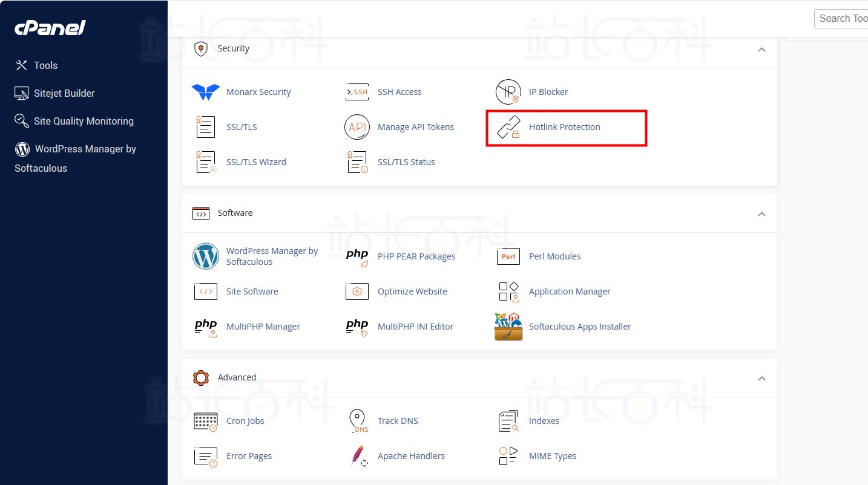The width and height of the screenshot is (868, 485).
Task: Open the Hotlink Protection chain icon
Action: coord(508,128)
